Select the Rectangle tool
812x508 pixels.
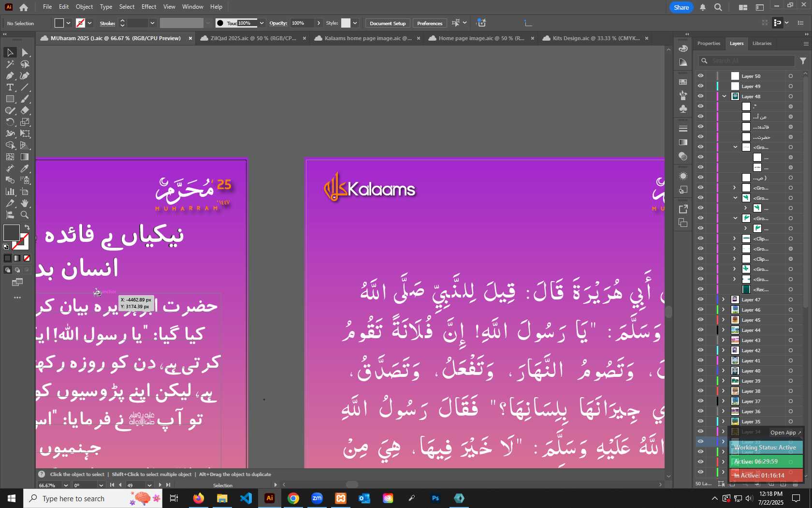pos(10,99)
